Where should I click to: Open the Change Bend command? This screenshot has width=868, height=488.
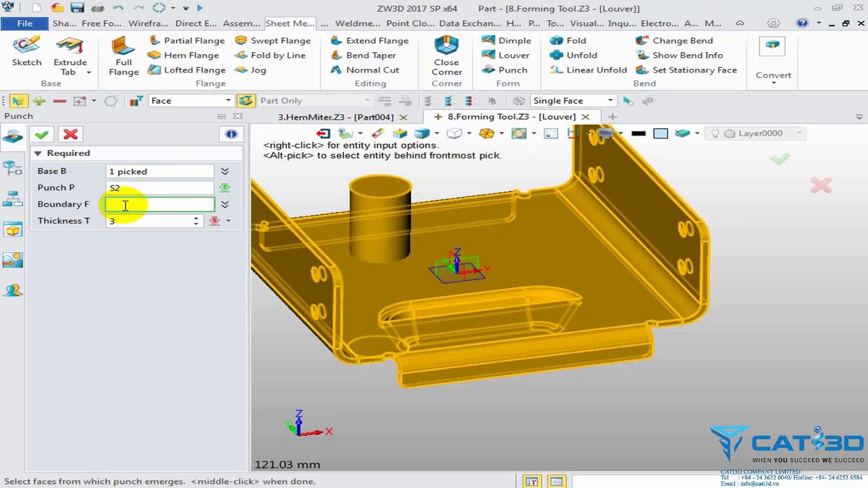point(674,41)
